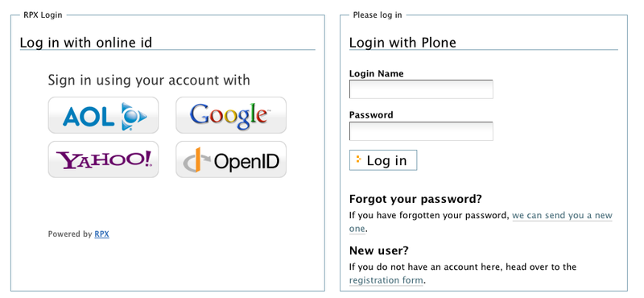
Task: Click the 'Password' field label
Action: (371, 114)
